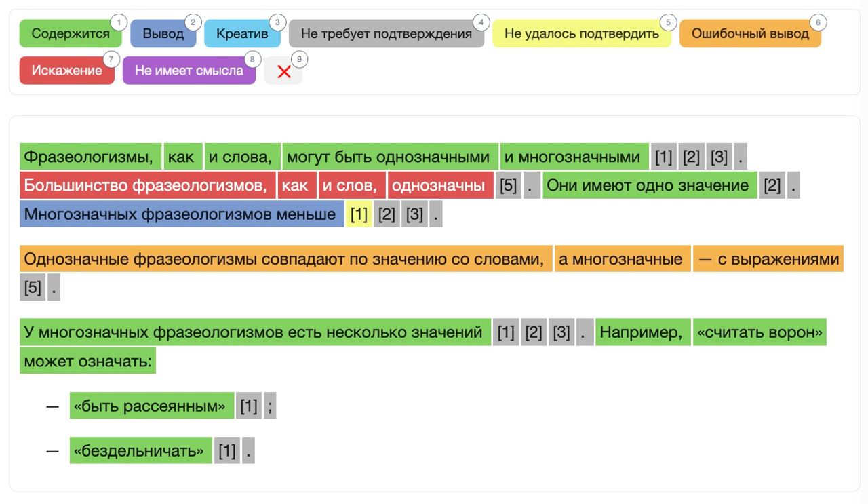Click the orange segment «— с выражениями»
Image resolution: width=868 pixels, height=504 pixels.
tap(768, 258)
